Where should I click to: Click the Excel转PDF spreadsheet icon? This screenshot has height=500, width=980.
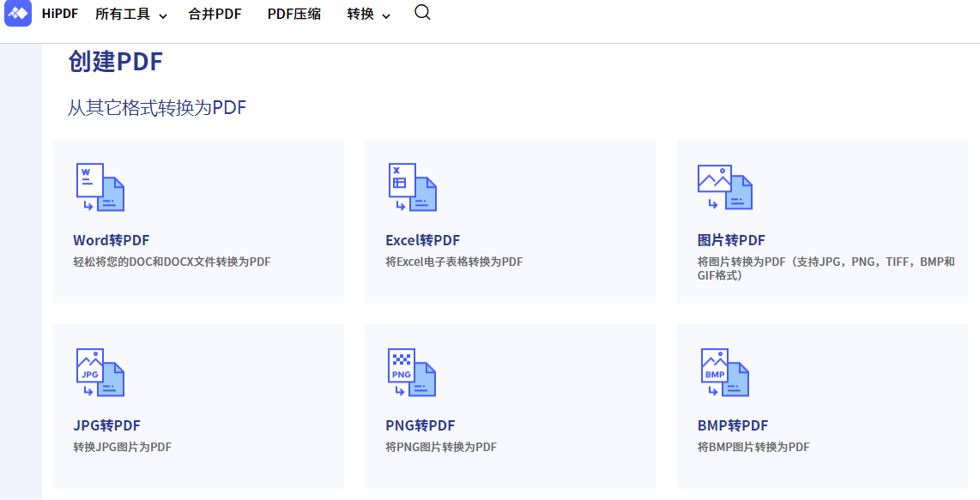click(412, 187)
